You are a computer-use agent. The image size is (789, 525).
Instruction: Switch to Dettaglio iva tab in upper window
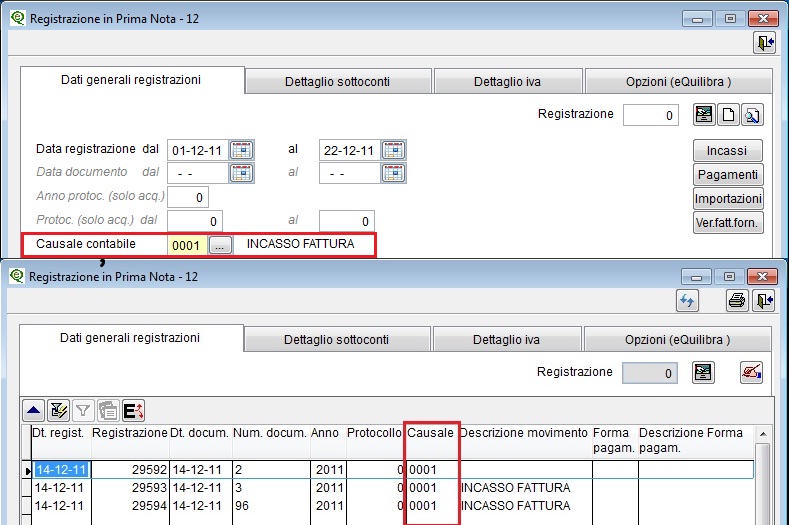[x=507, y=82]
